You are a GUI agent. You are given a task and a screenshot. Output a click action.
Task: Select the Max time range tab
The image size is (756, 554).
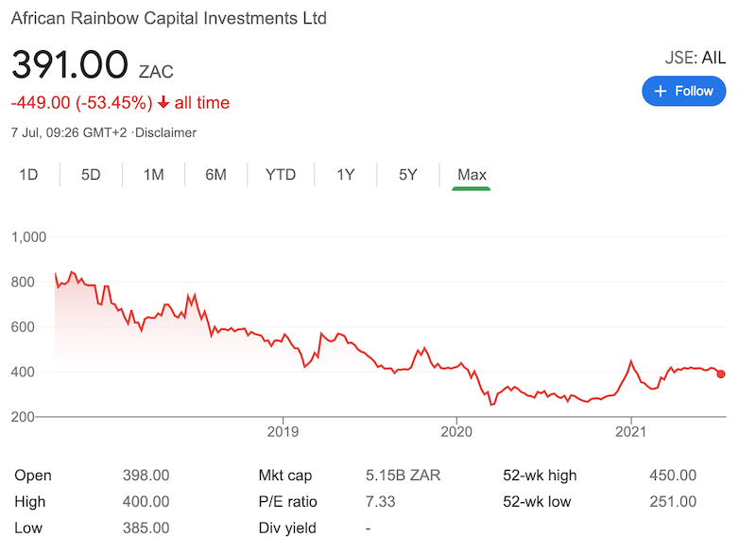(x=472, y=175)
